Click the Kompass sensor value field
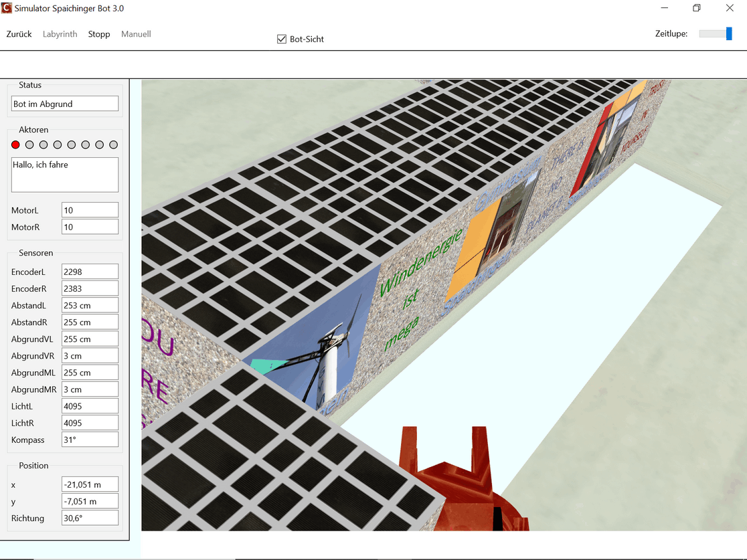Screen dimensions: 747x560 [90, 440]
